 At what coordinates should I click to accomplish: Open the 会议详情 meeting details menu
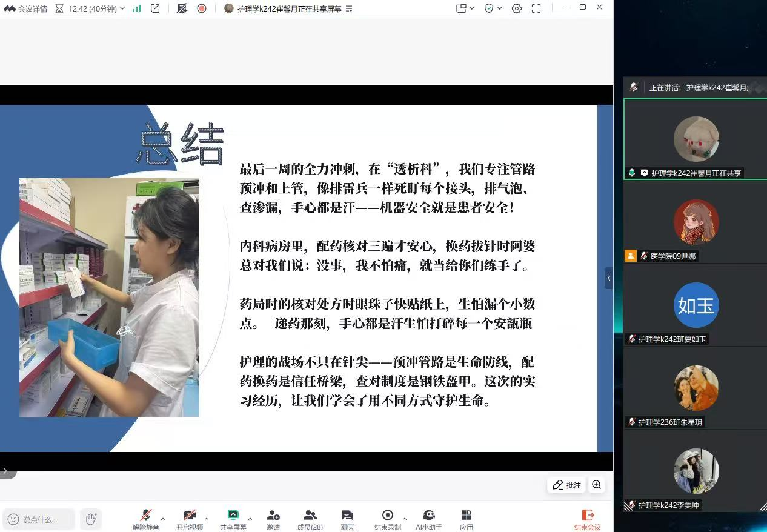[x=25, y=8]
